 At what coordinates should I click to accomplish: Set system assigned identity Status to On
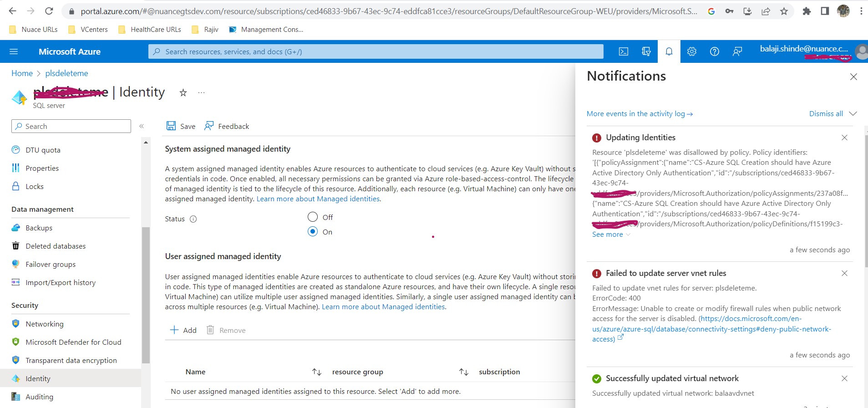point(313,231)
